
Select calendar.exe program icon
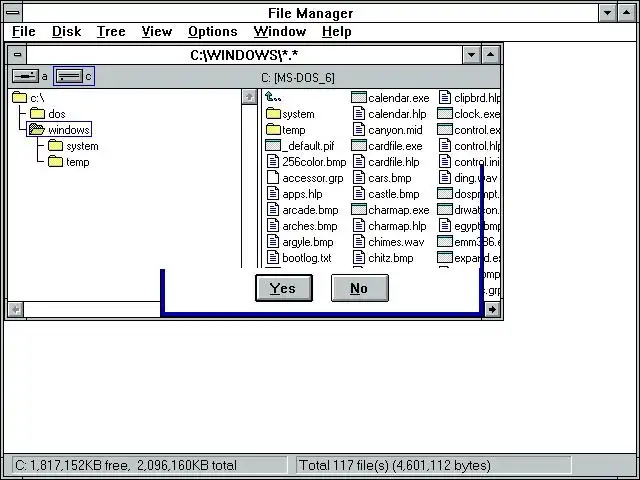(359, 98)
